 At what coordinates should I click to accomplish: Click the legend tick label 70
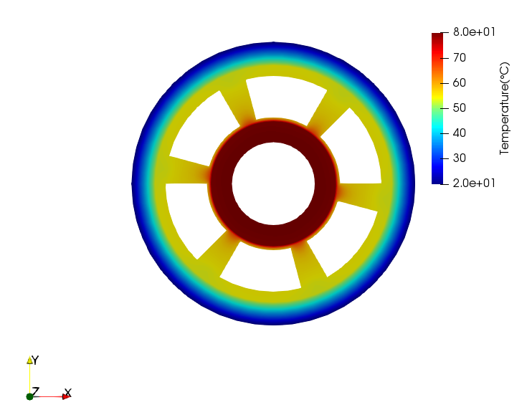click(x=460, y=57)
